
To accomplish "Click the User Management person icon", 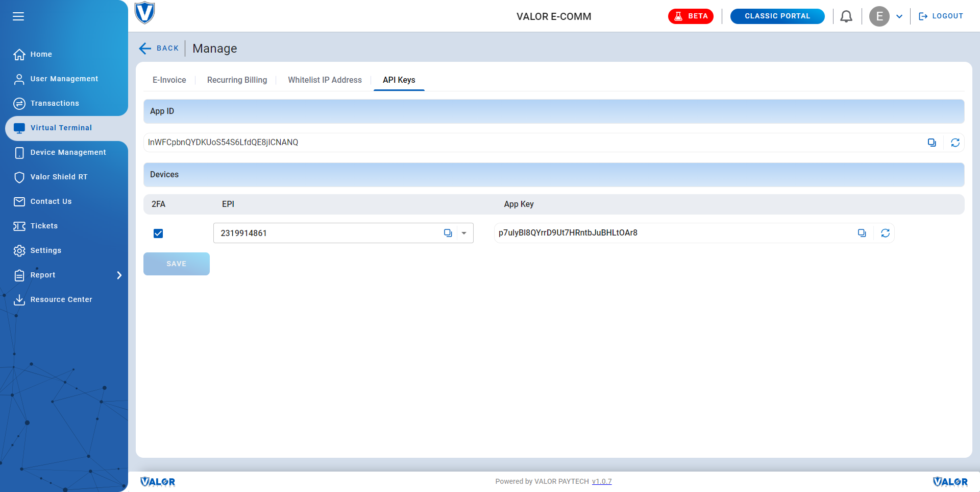I will click(19, 79).
